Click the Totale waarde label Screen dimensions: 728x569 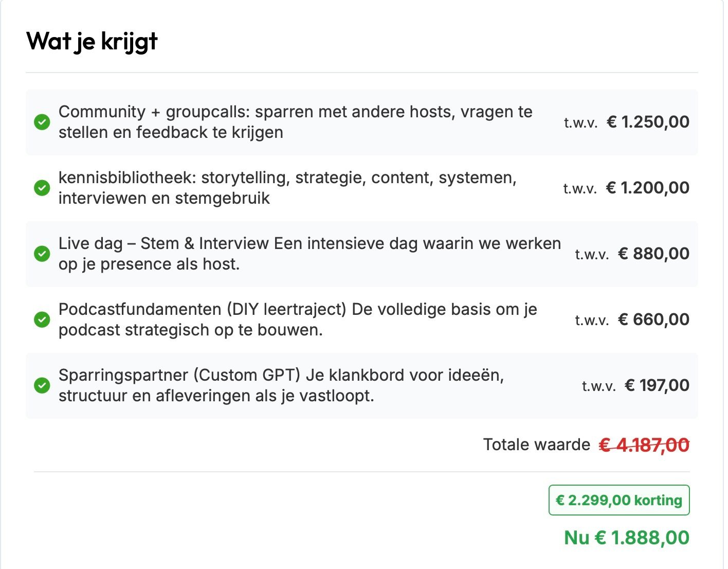536,444
